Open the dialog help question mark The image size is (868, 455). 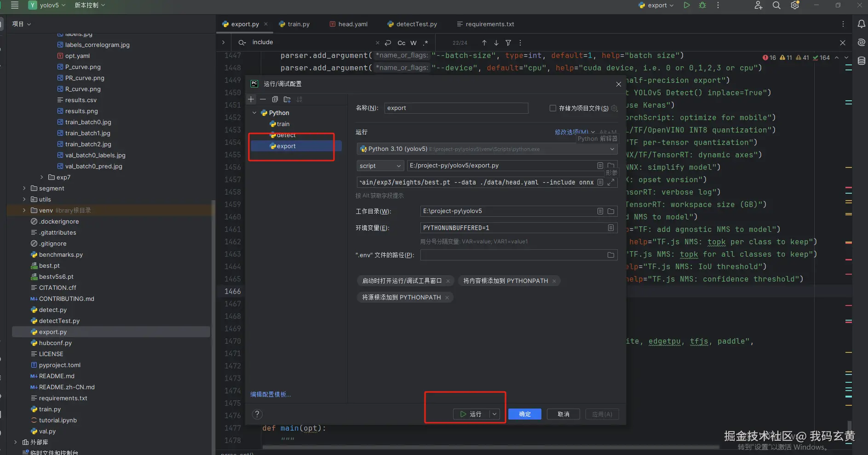[258, 414]
